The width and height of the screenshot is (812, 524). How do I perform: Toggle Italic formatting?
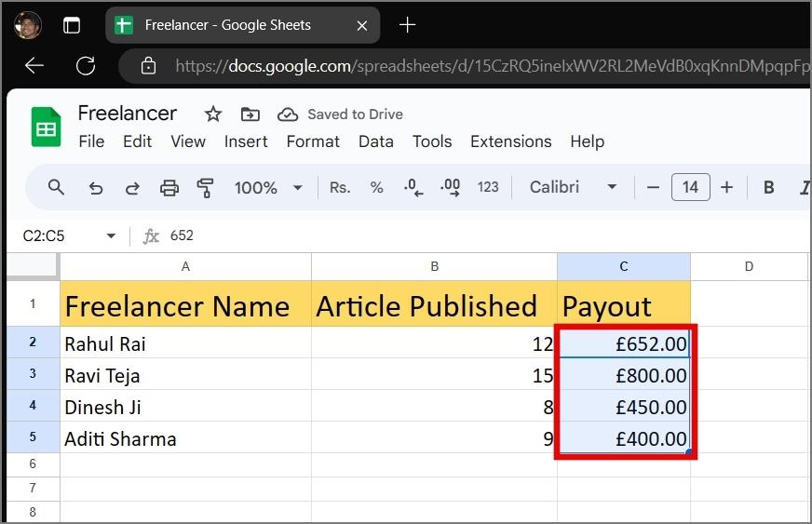805,187
